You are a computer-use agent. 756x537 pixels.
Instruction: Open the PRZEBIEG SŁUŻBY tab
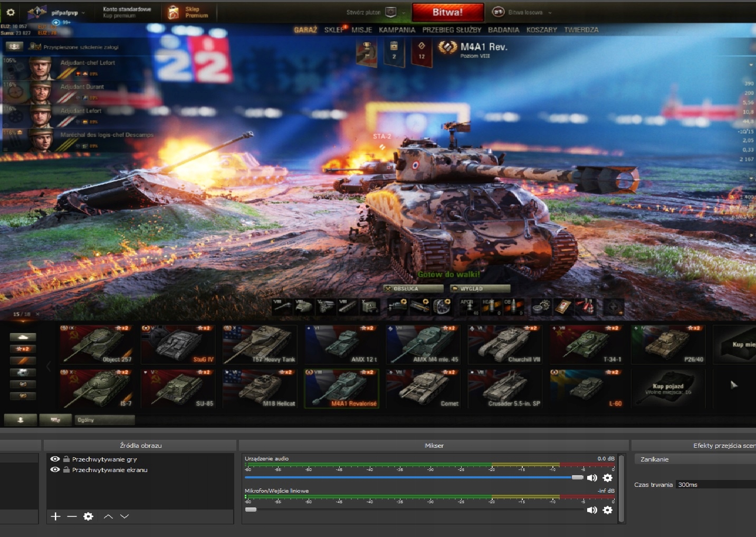click(x=452, y=30)
